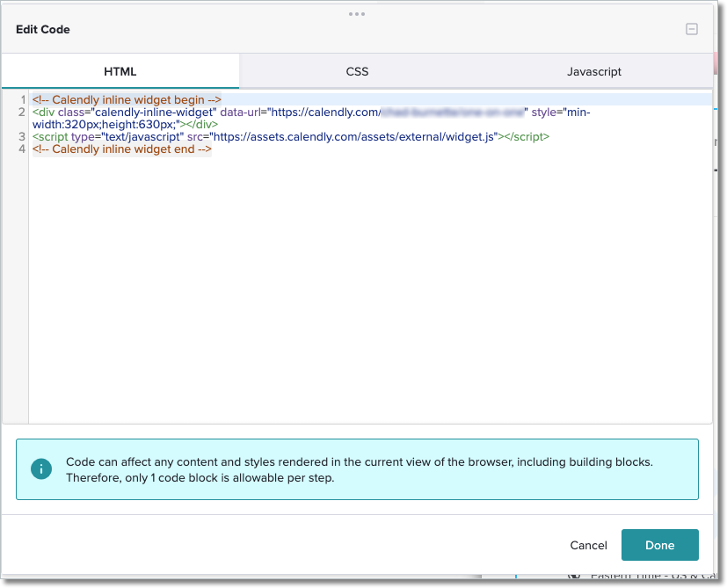Click line number 1 in gutter

[23, 99]
